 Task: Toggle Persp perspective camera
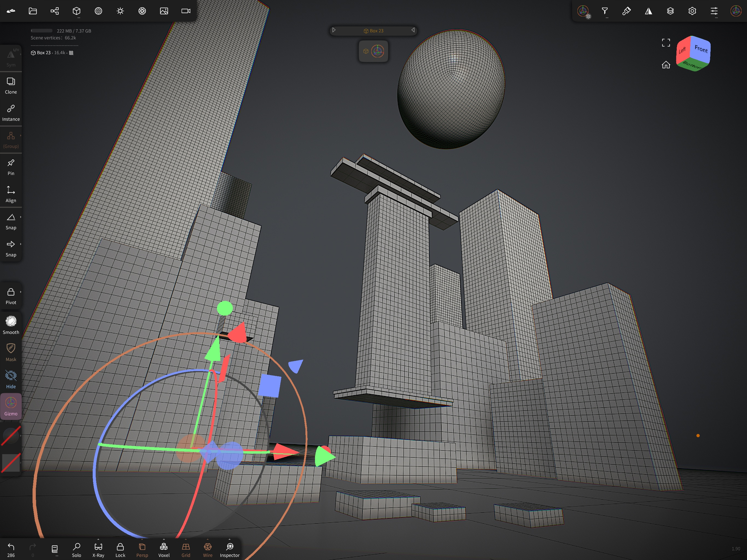[142, 549]
